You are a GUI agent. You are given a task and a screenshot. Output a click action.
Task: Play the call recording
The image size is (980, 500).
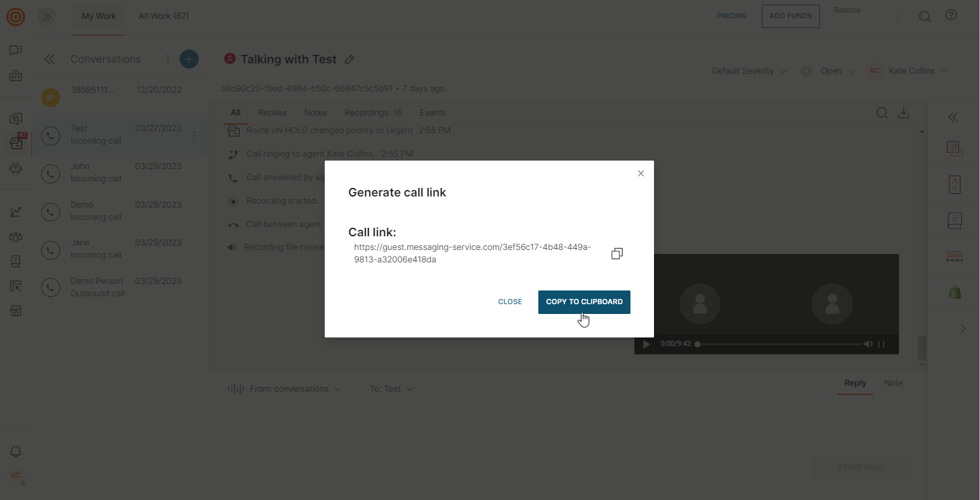[647, 344]
